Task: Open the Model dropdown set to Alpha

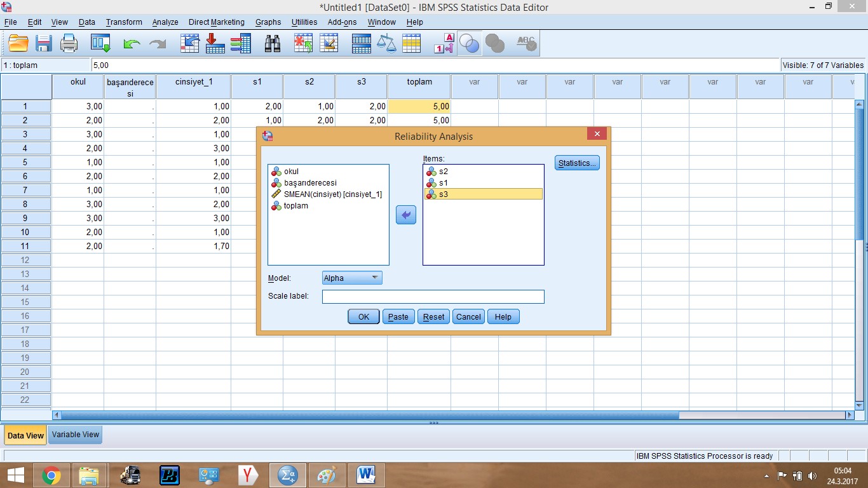Action: [x=352, y=278]
